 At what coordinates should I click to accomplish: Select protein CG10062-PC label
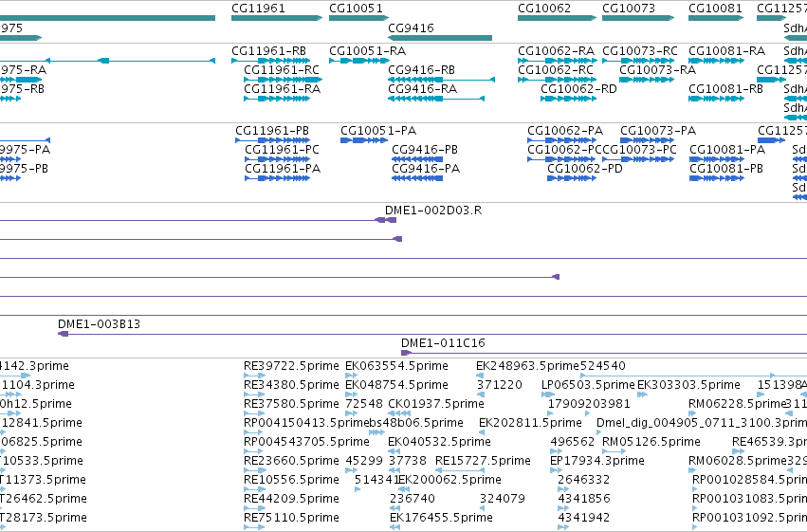pos(564,150)
